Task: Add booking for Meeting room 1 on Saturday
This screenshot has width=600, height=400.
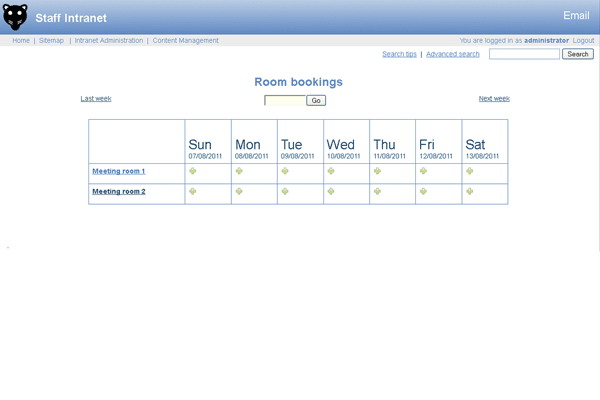Action: (470, 171)
